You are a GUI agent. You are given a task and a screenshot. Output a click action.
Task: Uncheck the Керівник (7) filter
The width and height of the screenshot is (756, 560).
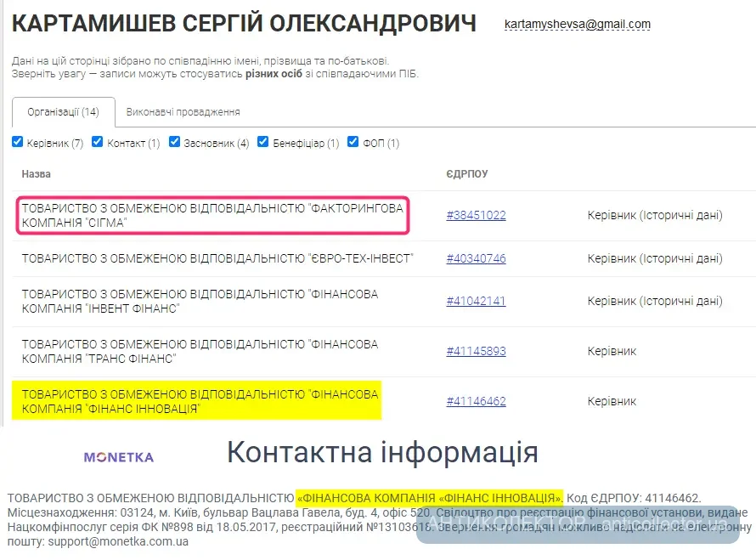(x=18, y=141)
